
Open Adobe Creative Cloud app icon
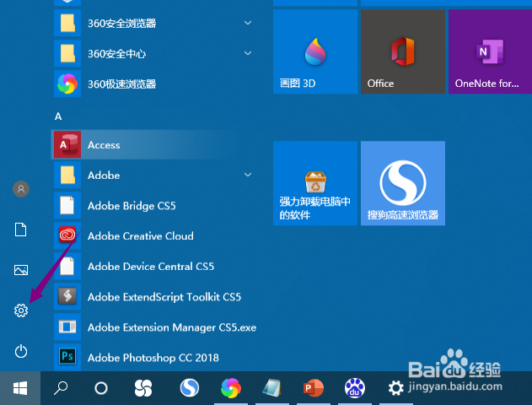point(67,235)
